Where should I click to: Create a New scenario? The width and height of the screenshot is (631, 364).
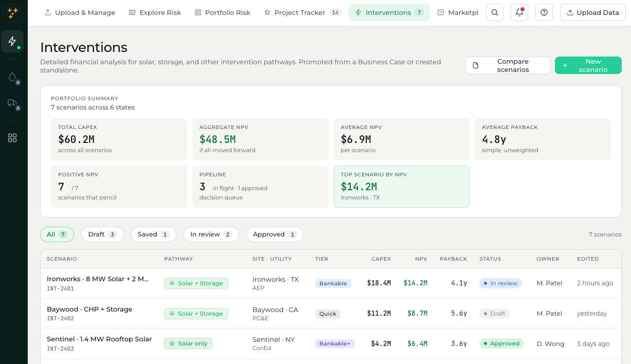pos(588,65)
